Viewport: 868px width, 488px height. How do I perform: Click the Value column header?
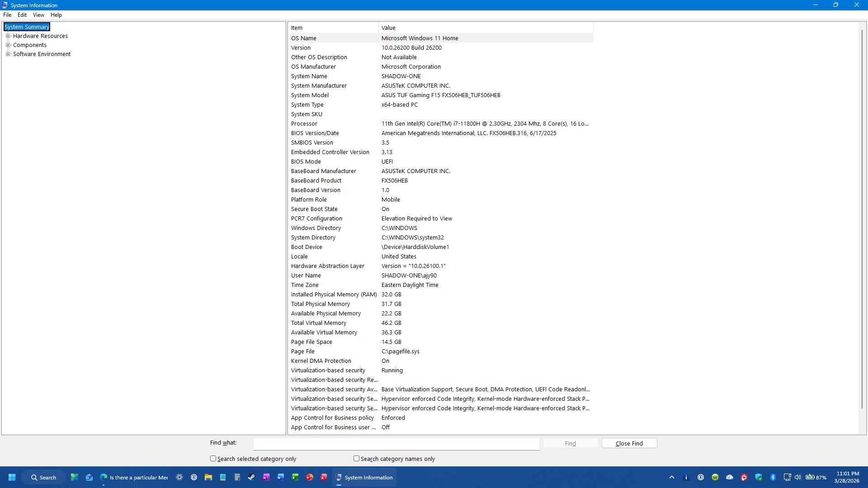click(x=486, y=28)
